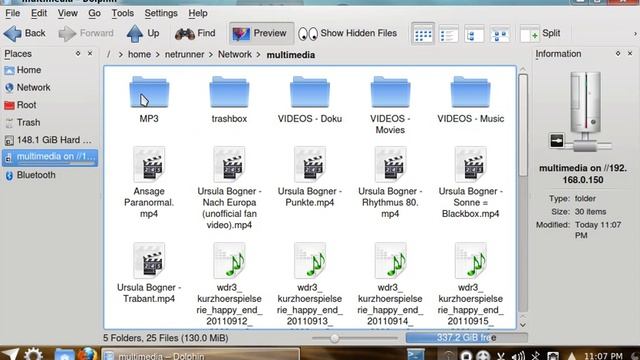Switch to icons view mode
This screenshot has height=360, width=640.
point(423,34)
